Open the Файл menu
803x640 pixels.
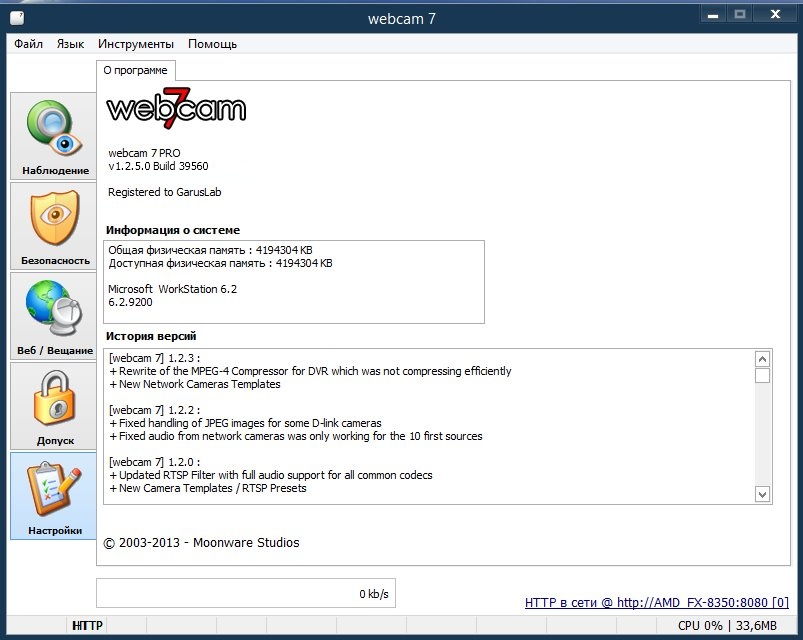pos(28,44)
